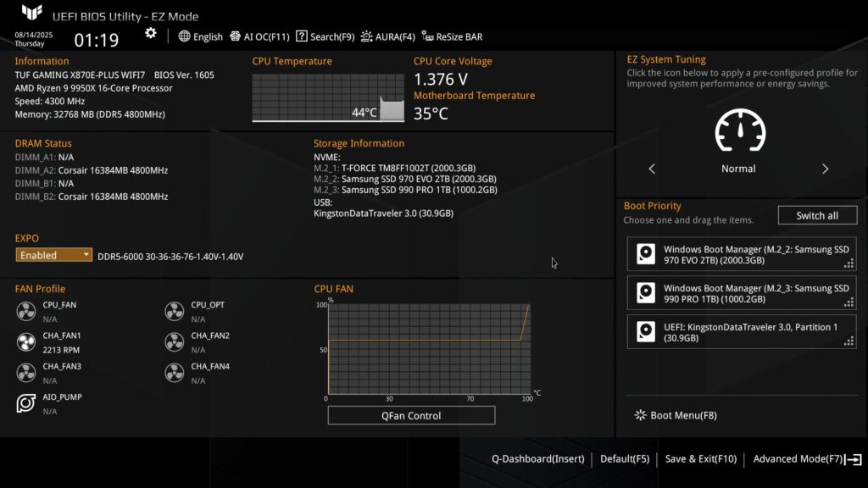Select the AIO_PUMP icon

pyautogui.click(x=26, y=403)
